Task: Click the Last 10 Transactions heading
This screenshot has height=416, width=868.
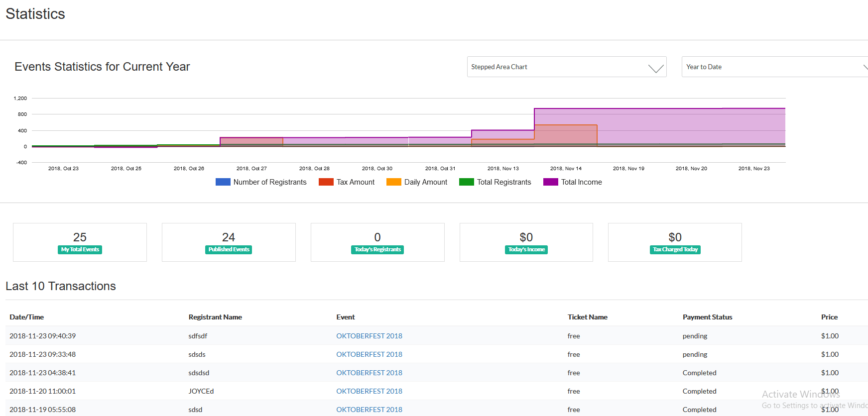Action: (x=61, y=286)
